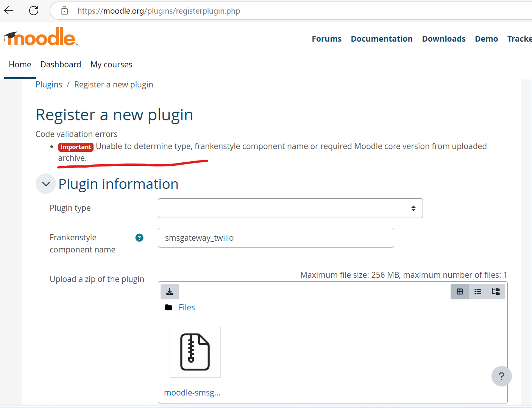The height and width of the screenshot is (408, 532).
Task: Click the 'Code validation errors' text
Action: pos(76,134)
